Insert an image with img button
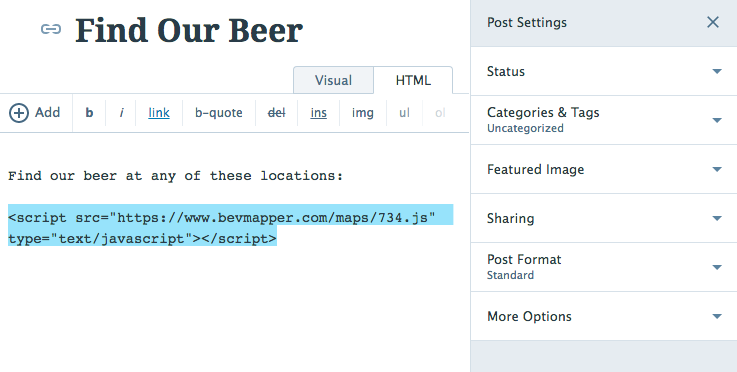Viewport: 737px width, 372px height. (363, 113)
